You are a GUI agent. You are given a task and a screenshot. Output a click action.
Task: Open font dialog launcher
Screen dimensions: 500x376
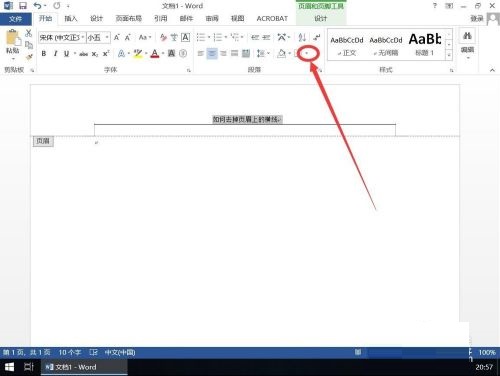coord(189,70)
